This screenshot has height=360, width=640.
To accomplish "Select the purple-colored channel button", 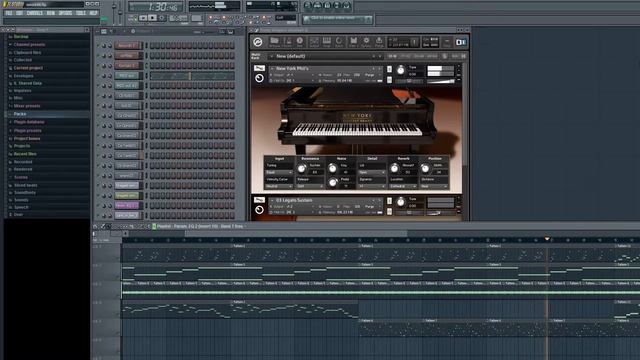I will [x=127, y=206].
